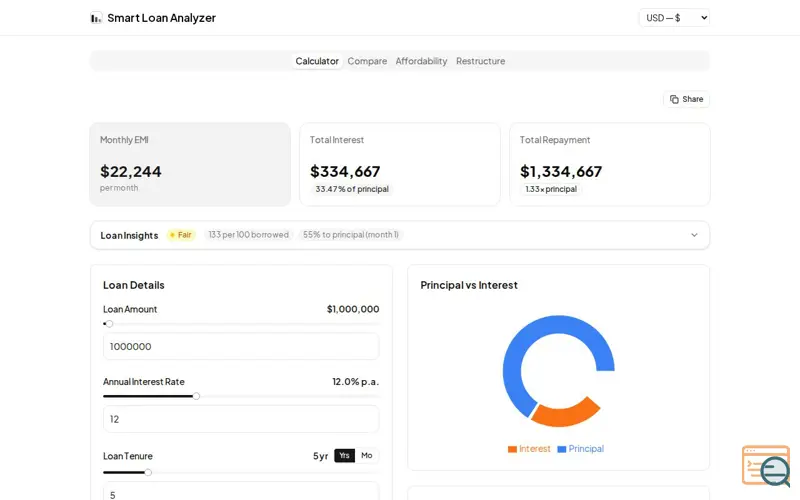Switch to the Compare tab
This screenshot has width=800, height=500.
coord(367,61)
